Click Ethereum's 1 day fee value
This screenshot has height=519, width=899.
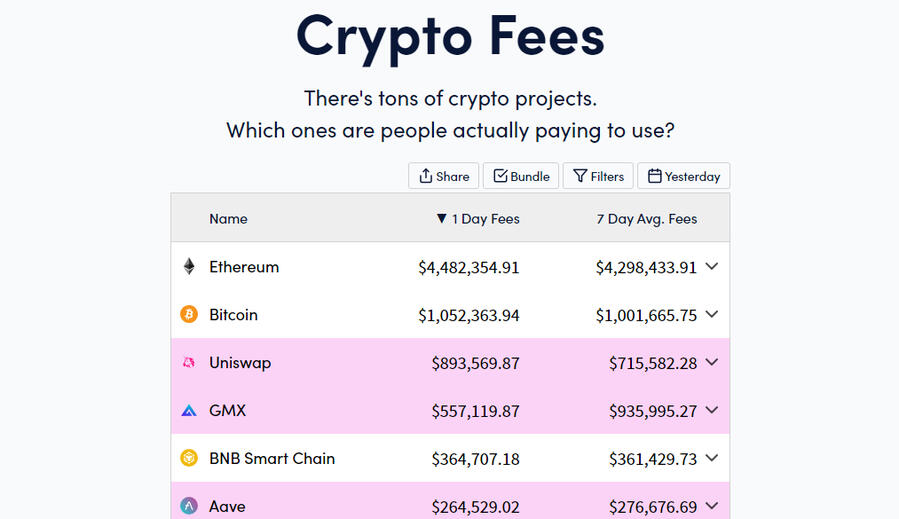click(x=469, y=268)
